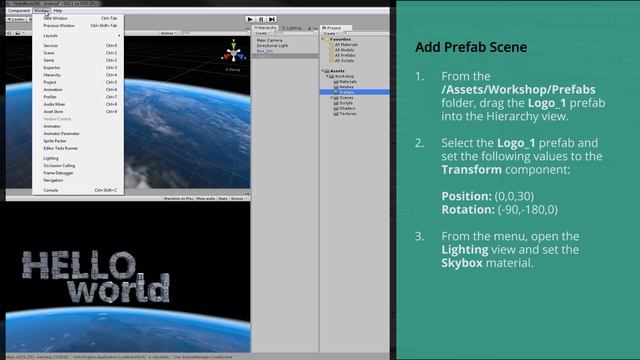Collapse the Assets folder arrow

point(322,71)
